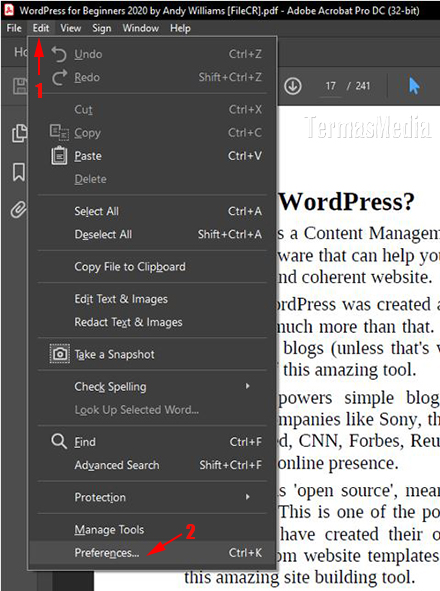The width and height of the screenshot is (440, 591).
Task: Expand the Check Spelling submenu arrow
Action: point(247,386)
